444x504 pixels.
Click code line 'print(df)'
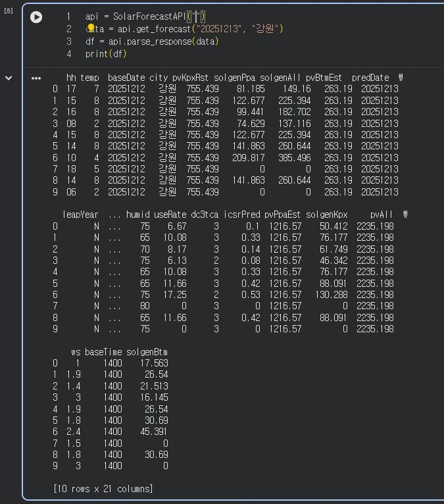click(x=106, y=54)
